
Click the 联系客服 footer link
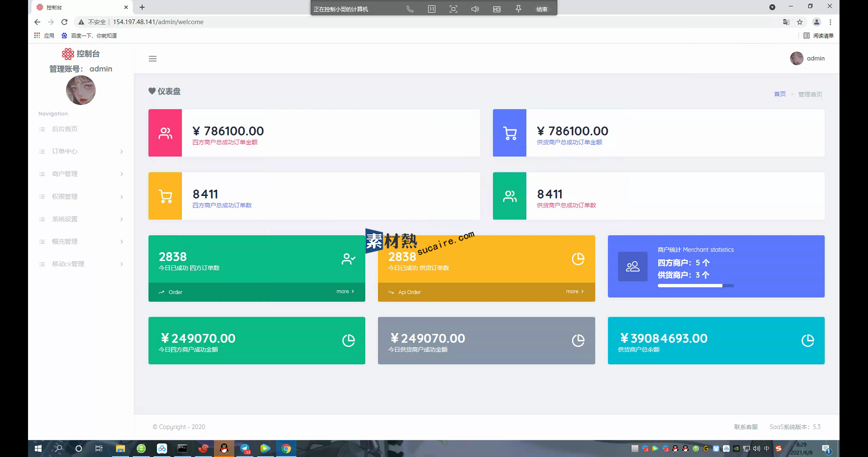click(746, 427)
